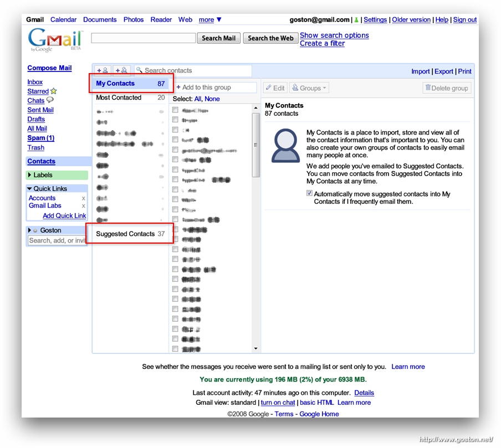Click the Search contacts field

[194, 71]
